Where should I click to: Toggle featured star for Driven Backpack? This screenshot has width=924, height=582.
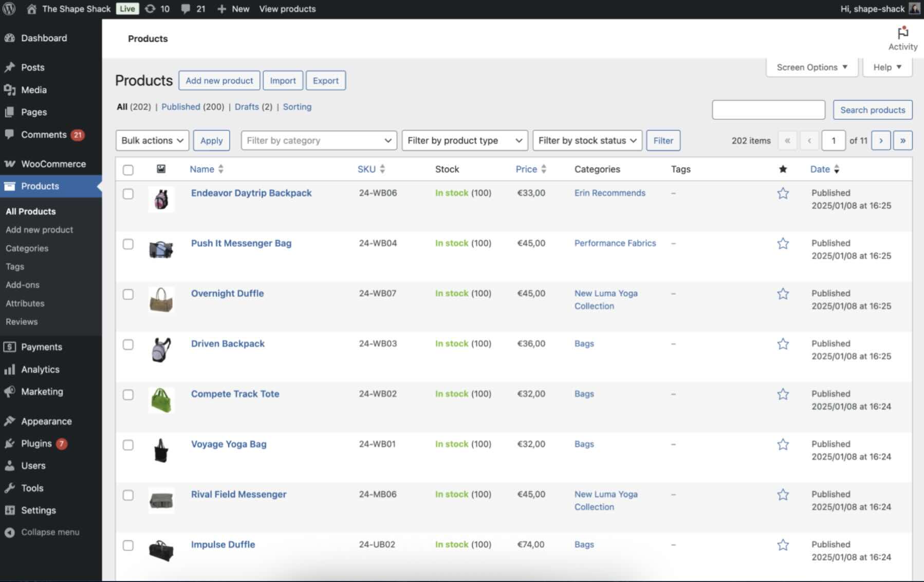(783, 344)
